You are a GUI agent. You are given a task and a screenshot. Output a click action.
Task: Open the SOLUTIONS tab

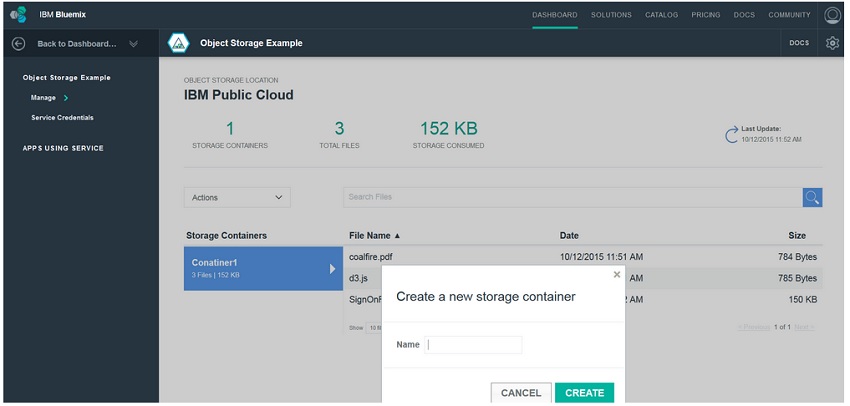(x=611, y=15)
